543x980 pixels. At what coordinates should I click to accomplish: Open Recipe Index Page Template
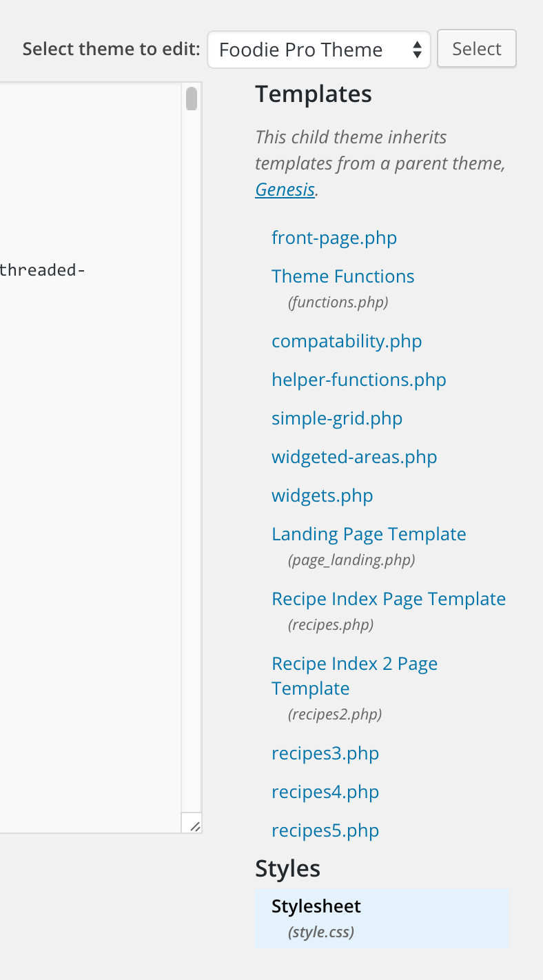point(389,599)
